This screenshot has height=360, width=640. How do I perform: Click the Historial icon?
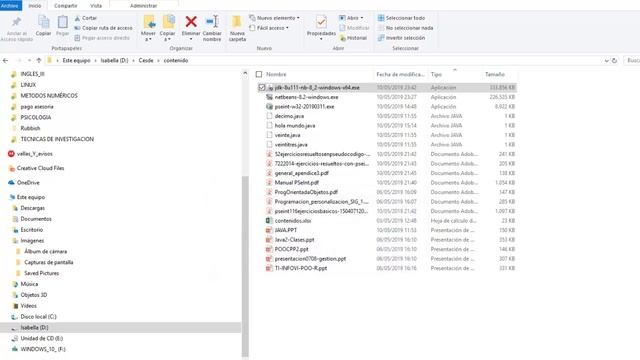click(x=343, y=38)
